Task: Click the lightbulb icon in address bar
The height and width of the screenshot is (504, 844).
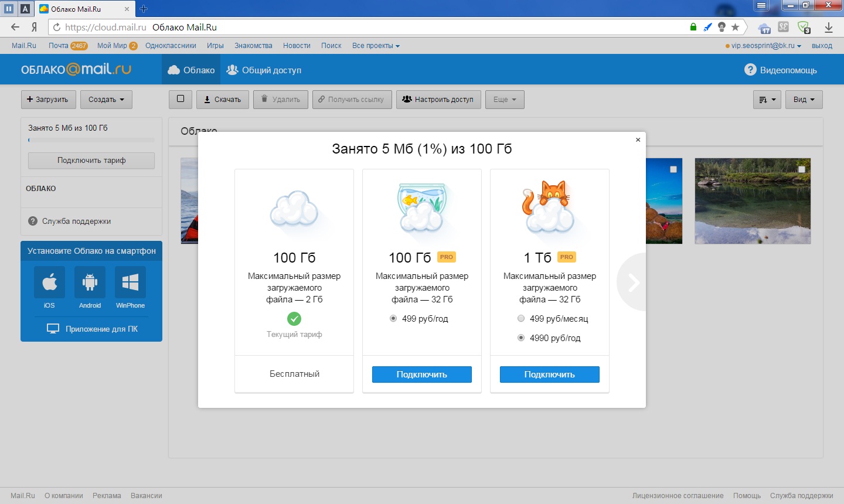Action: (722, 27)
